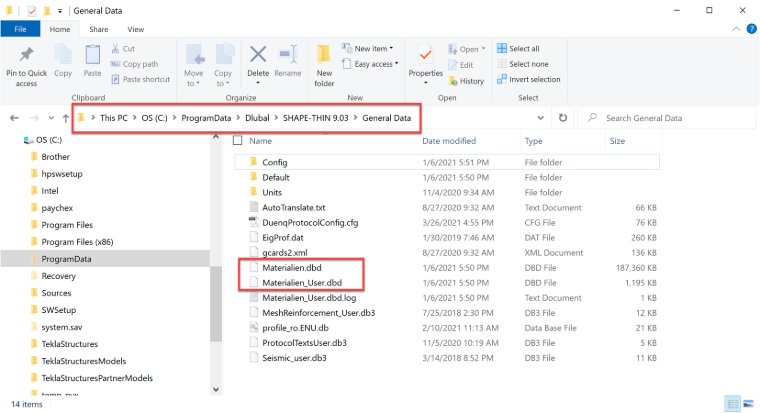760x413 pixels.
Task: Click Edit in the Open group
Action: click(460, 65)
